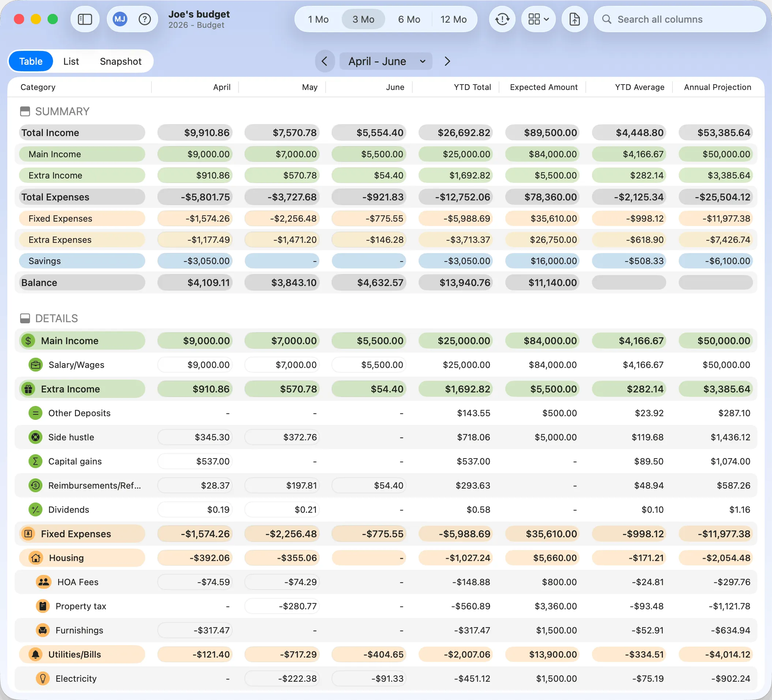Click the Annual Projection column header
The width and height of the screenshot is (772, 700).
click(717, 87)
